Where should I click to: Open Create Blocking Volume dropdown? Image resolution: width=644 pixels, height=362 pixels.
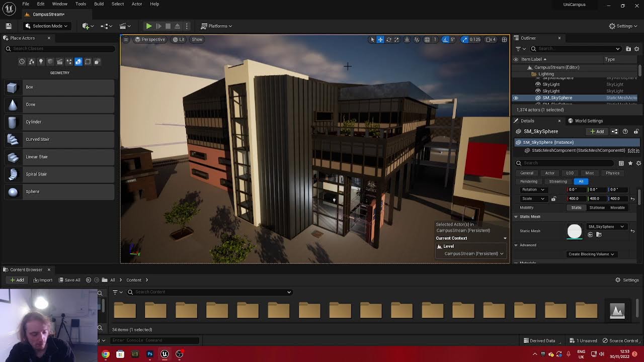click(591, 254)
